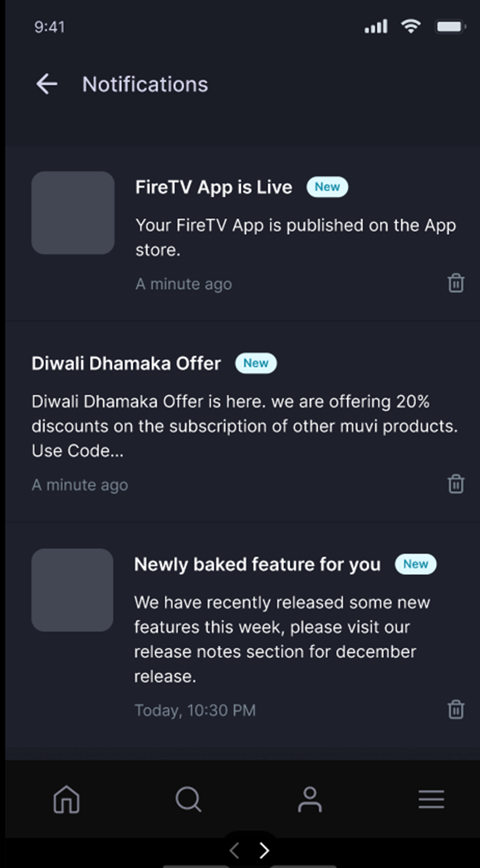The height and width of the screenshot is (868, 480).
Task: Open the Search tab icon
Action: (189, 800)
